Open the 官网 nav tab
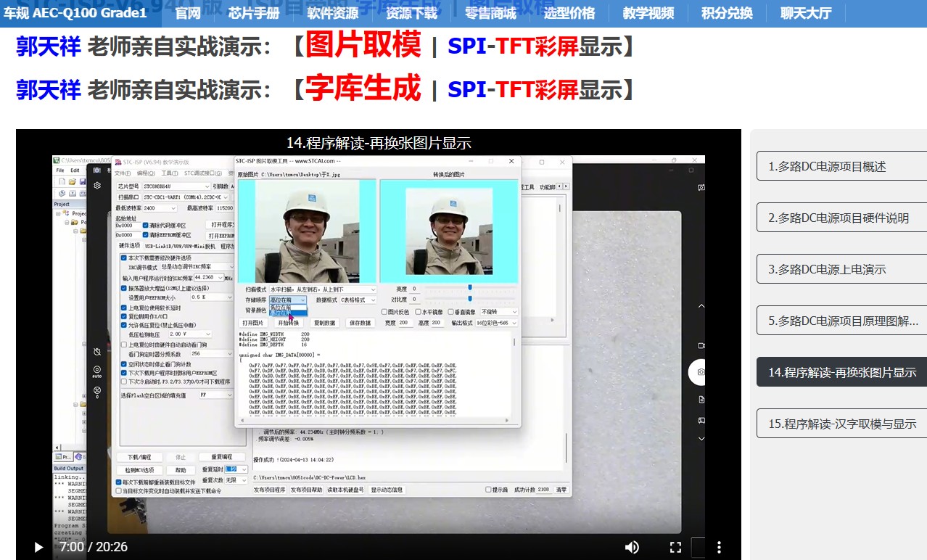 click(188, 13)
